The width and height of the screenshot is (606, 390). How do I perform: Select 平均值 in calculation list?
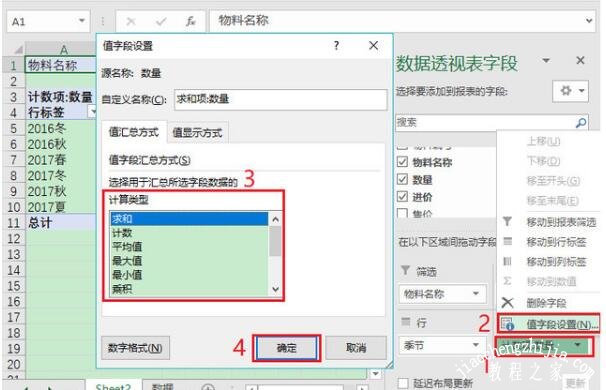pos(189,247)
